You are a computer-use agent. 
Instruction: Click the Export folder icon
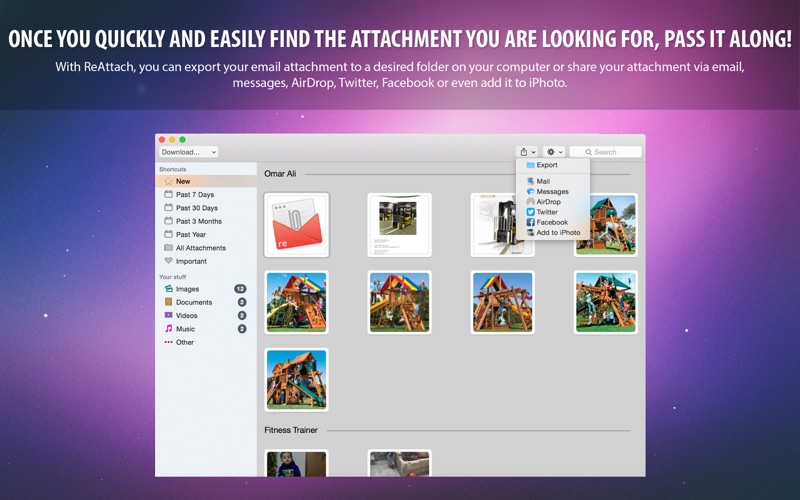click(x=531, y=165)
